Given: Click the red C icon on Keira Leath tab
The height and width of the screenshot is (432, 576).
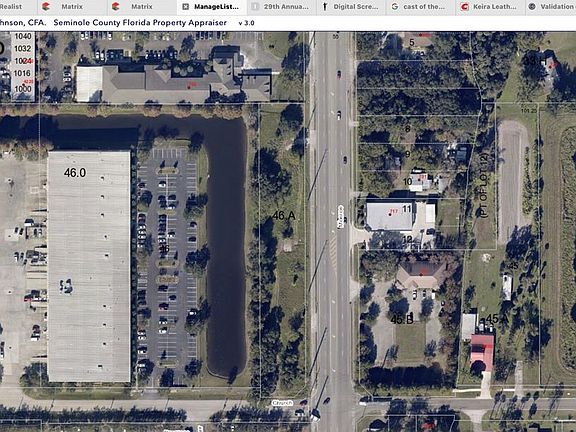Looking at the screenshot, I should [464, 6].
